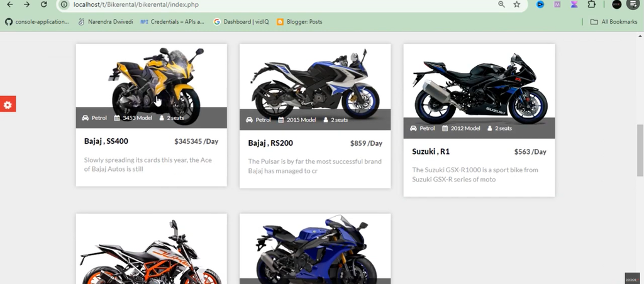Bookmark this page with the star icon

[517, 4]
